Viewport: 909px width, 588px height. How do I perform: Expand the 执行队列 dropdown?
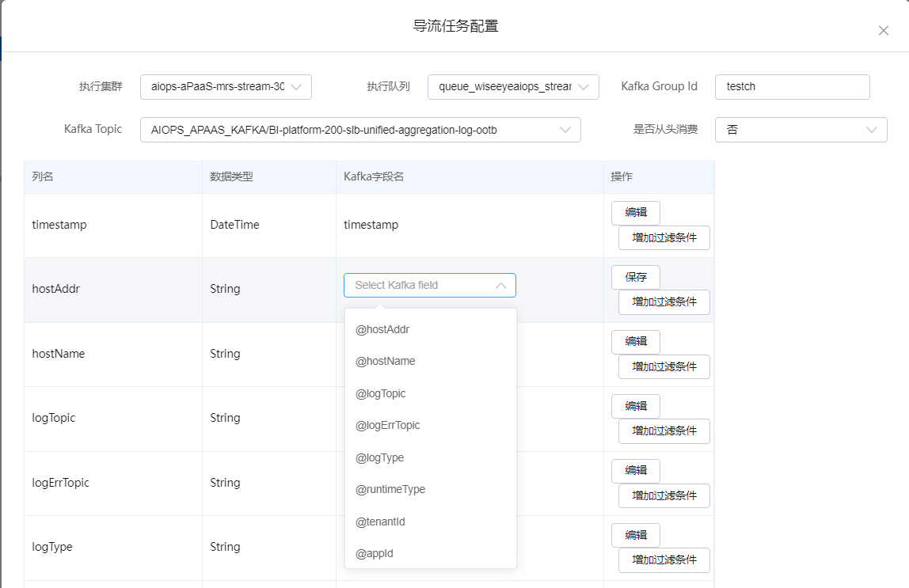click(513, 87)
